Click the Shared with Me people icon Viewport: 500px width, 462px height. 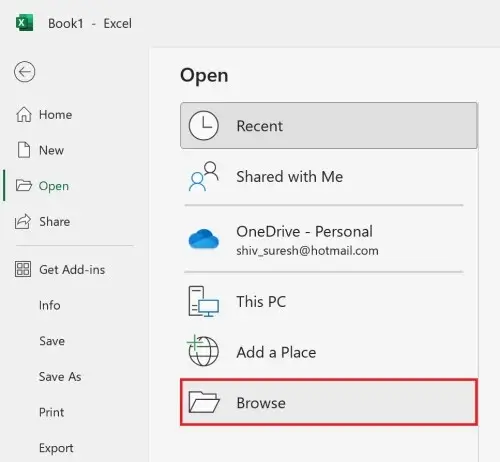(203, 176)
